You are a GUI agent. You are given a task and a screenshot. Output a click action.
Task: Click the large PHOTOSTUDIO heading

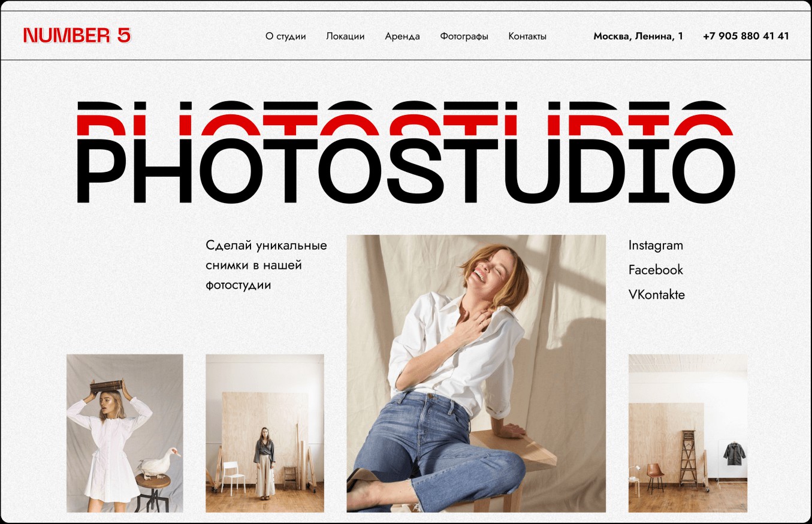[x=406, y=152]
